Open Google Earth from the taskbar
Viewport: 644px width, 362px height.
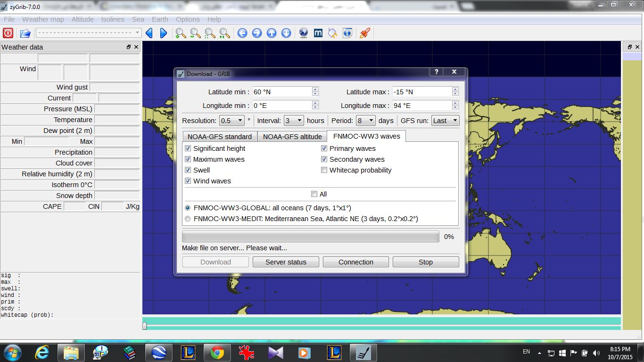[158, 352]
